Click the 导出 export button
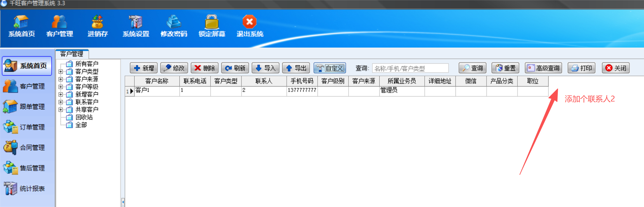The height and width of the screenshot is (207, 644). click(x=296, y=68)
